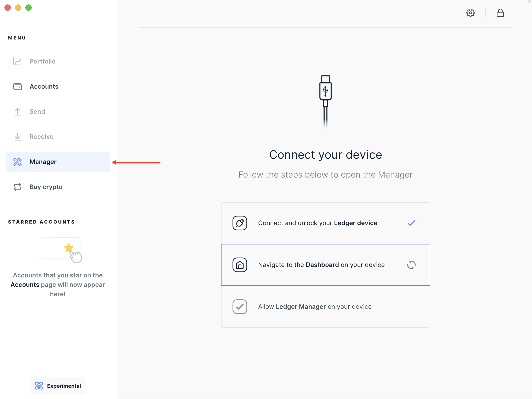The height and width of the screenshot is (399, 532).
Task: Click the Experimental button
Action: pos(58,385)
